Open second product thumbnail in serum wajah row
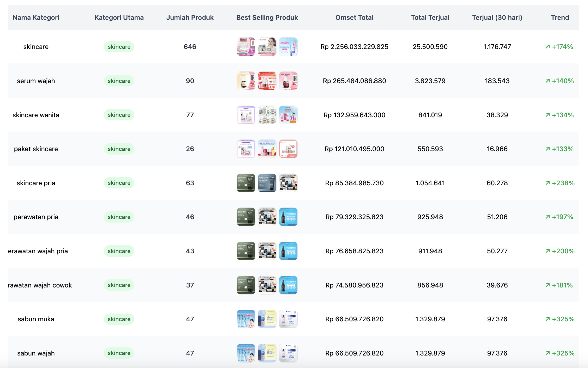 pyautogui.click(x=267, y=81)
